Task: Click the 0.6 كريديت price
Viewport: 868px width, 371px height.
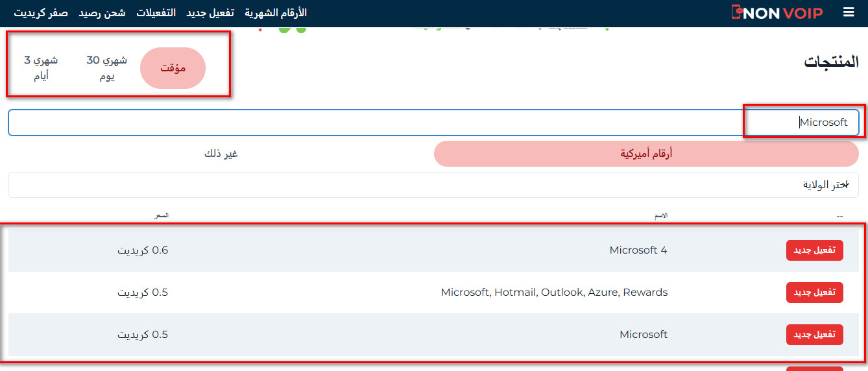Action: [143, 250]
